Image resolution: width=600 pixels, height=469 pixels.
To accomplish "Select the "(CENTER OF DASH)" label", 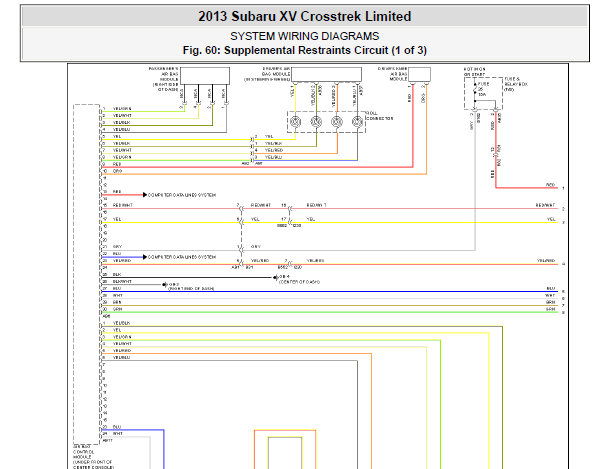I will tap(299, 282).
